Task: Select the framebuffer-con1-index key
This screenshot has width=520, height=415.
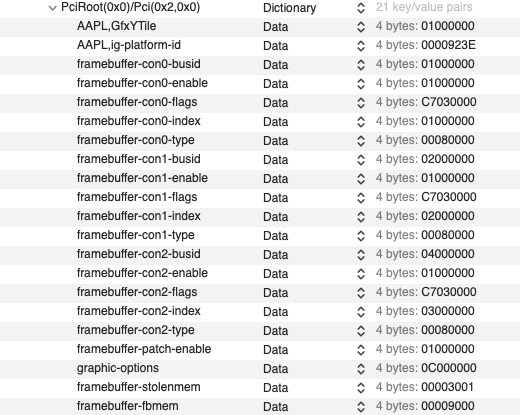Action: pyautogui.click(x=139, y=216)
